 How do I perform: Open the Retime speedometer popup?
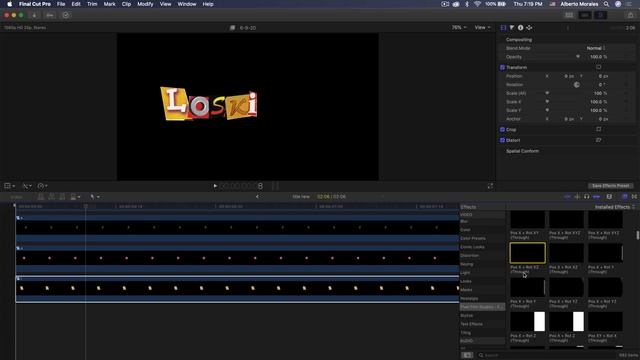click(42, 186)
